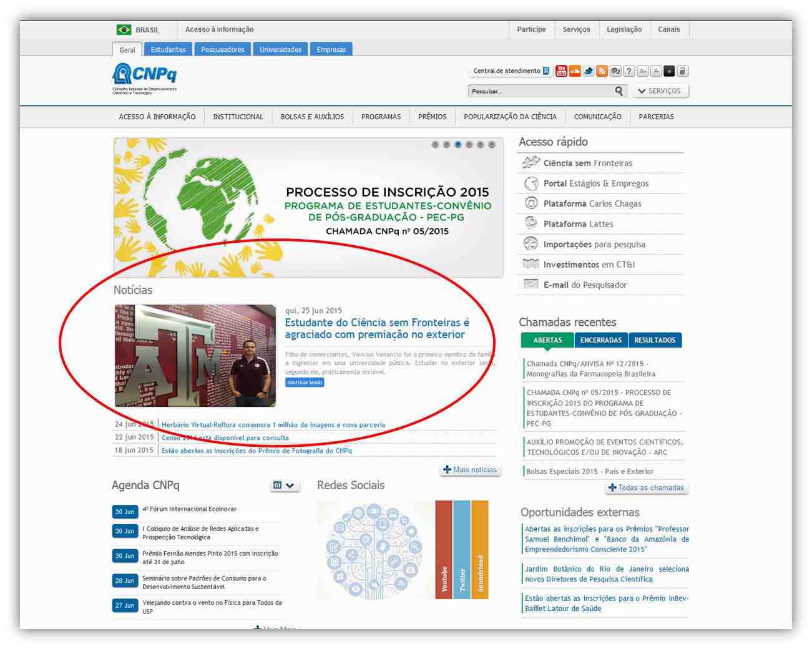Switch to the Pesquisadores tab
The height and width of the screenshot is (649, 812).
(x=223, y=49)
